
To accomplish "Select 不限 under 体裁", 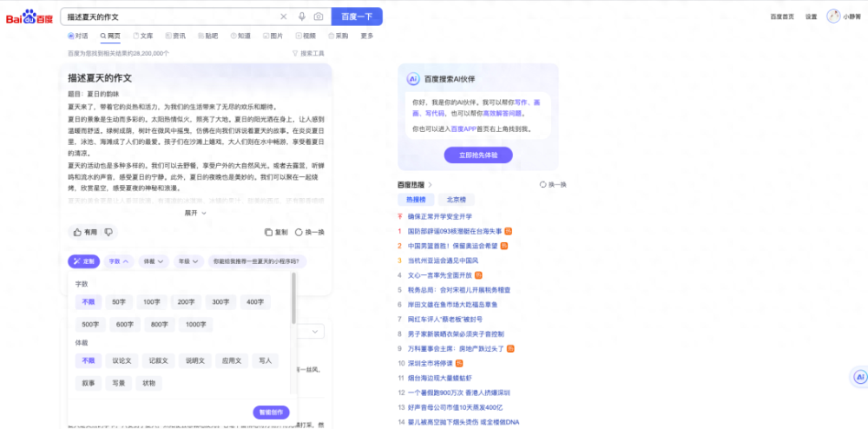I will pos(89,361).
